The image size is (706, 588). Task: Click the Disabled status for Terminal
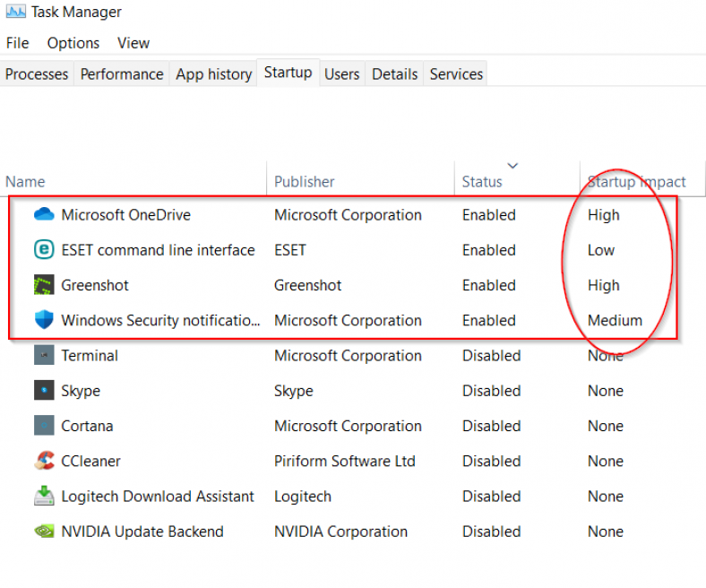[x=492, y=355]
